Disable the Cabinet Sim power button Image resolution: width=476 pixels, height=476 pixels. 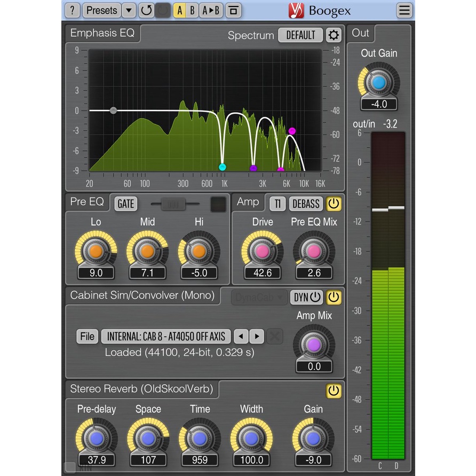click(x=334, y=297)
